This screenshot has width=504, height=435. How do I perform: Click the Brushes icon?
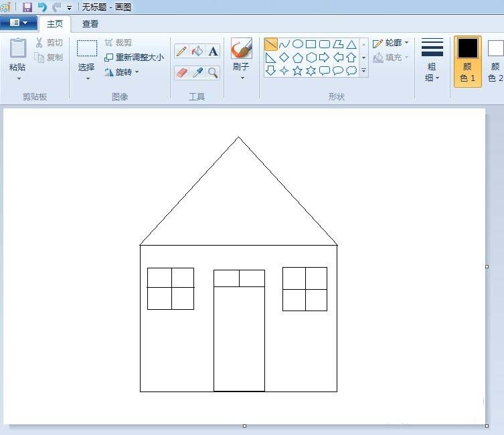point(242,48)
